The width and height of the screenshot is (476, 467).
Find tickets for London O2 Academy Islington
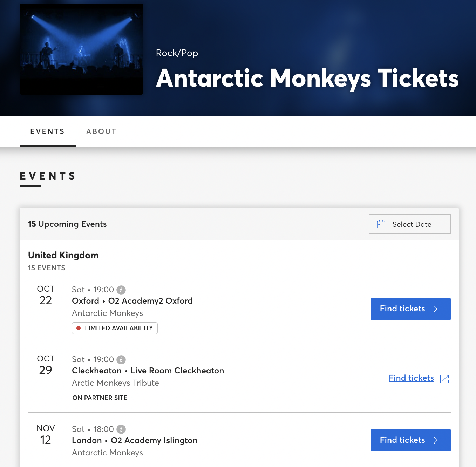[x=410, y=440]
